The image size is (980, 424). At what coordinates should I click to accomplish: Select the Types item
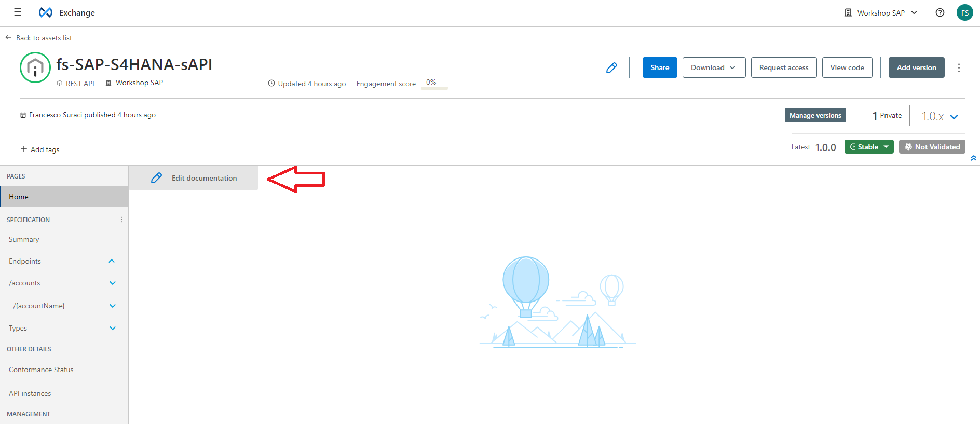tap(18, 328)
